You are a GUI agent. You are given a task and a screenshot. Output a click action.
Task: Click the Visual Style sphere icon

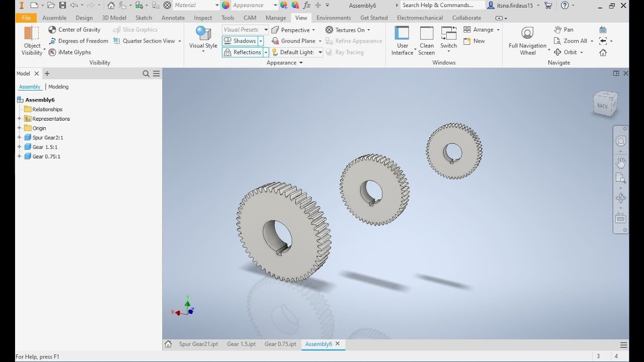[x=203, y=34]
